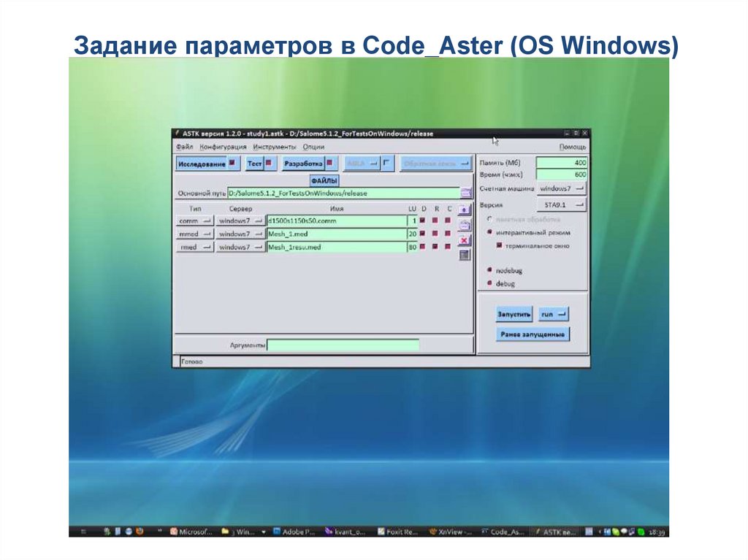Toggle the C checkbox of the comm row

(x=448, y=220)
